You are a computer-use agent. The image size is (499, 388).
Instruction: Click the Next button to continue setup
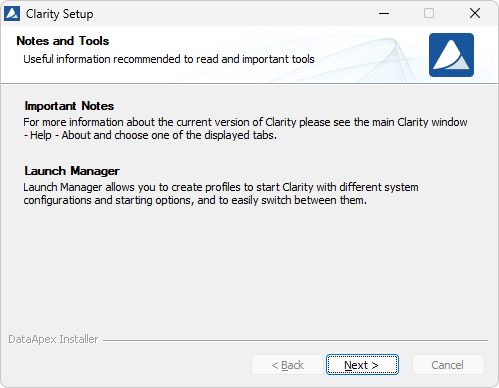[x=362, y=365]
